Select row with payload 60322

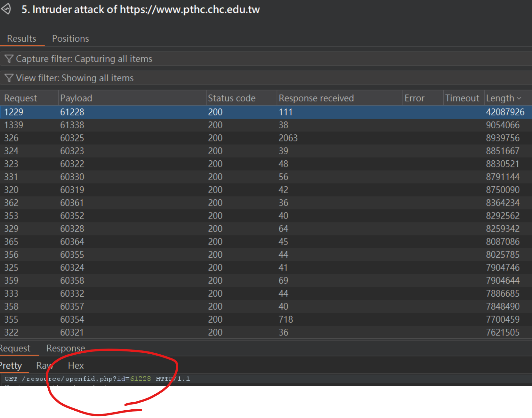coord(266,164)
